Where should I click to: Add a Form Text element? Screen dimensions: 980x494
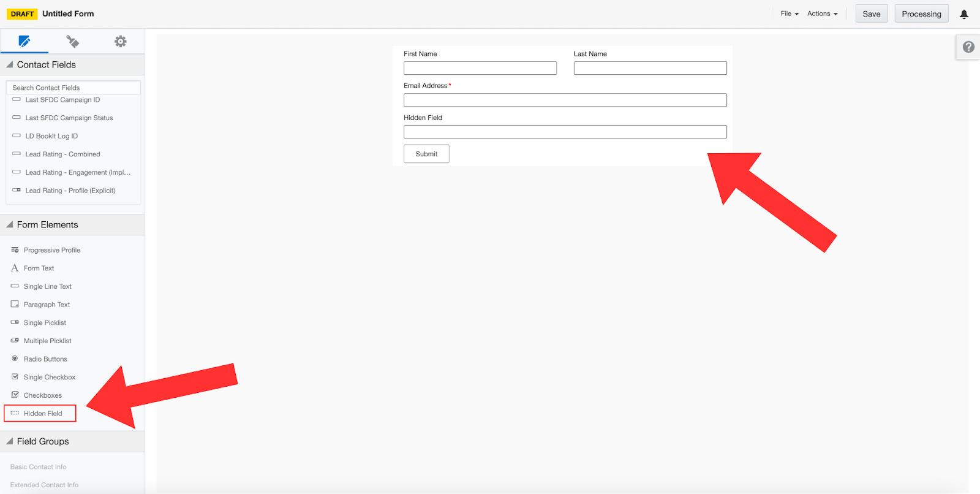click(39, 268)
